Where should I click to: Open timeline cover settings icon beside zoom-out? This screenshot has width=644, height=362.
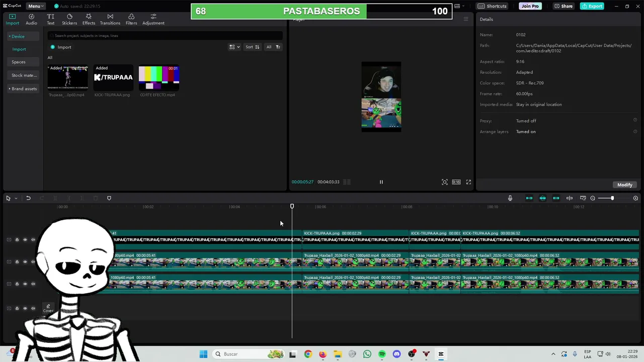(x=583, y=198)
